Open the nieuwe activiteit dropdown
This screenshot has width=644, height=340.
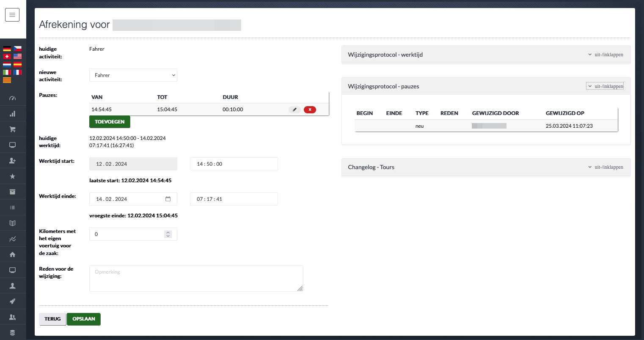(x=133, y=75)
